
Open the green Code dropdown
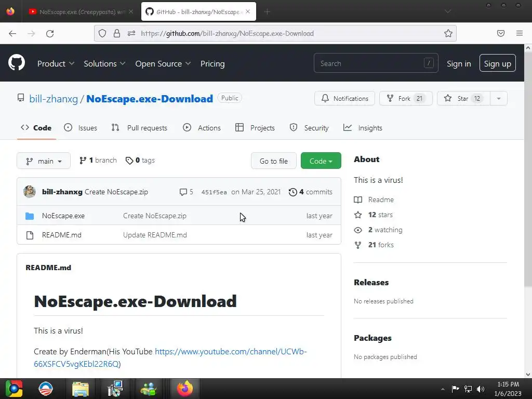[x=321, y=161]
